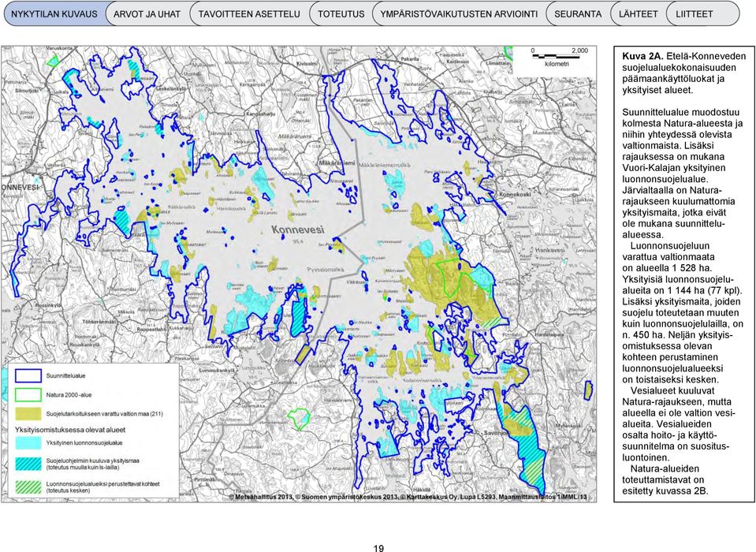Click the 'Yksityisomistuksessa olevat alueet' legend heading

click(x=70, y=430)
